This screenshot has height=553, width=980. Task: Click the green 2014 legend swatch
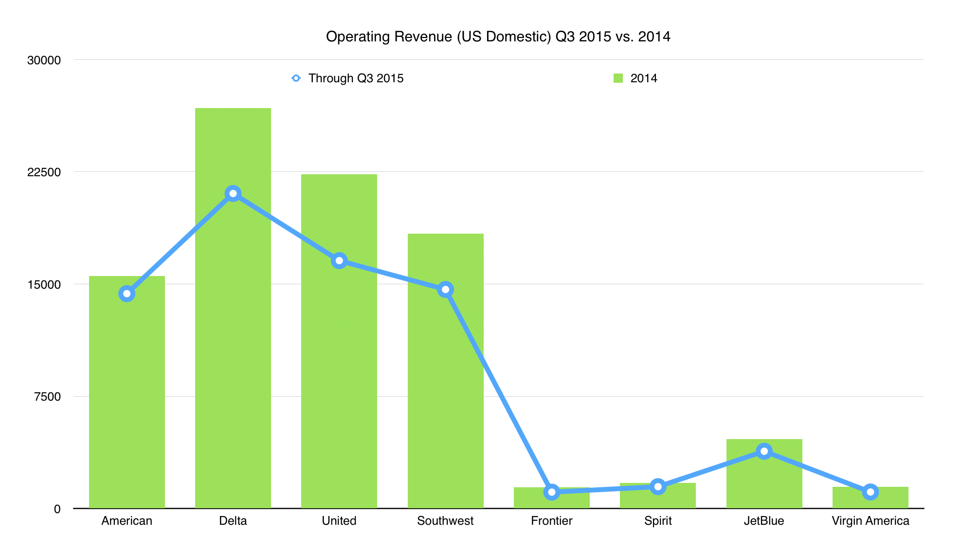(618, 78)
